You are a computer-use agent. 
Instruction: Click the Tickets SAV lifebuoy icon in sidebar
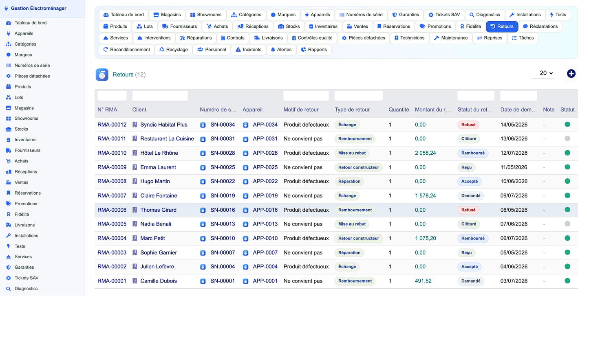click(x=8, y=278)
